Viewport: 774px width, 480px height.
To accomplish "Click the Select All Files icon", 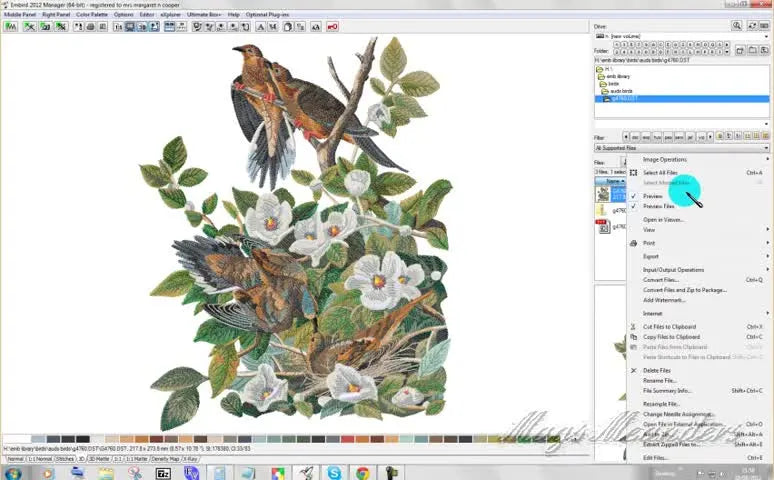I will click(633, 173).
